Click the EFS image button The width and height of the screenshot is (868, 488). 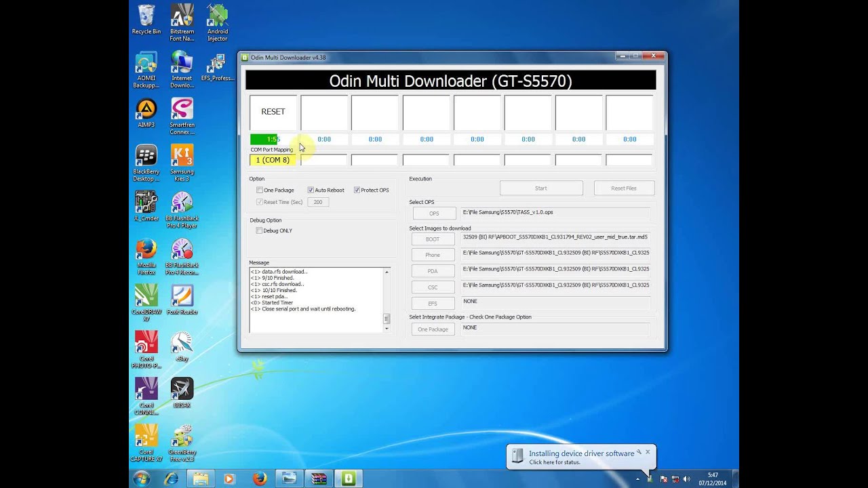tap(433, 304)
